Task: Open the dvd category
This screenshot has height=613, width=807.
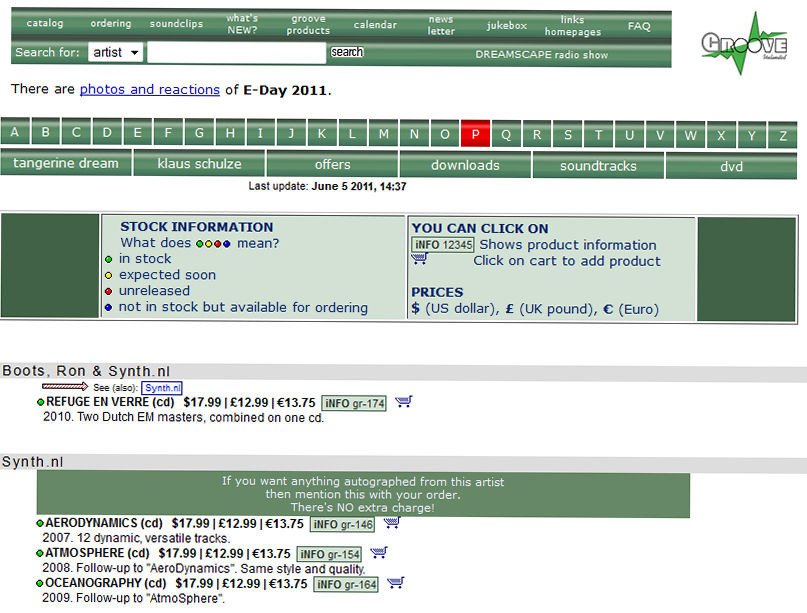Action: pos(731,166)
